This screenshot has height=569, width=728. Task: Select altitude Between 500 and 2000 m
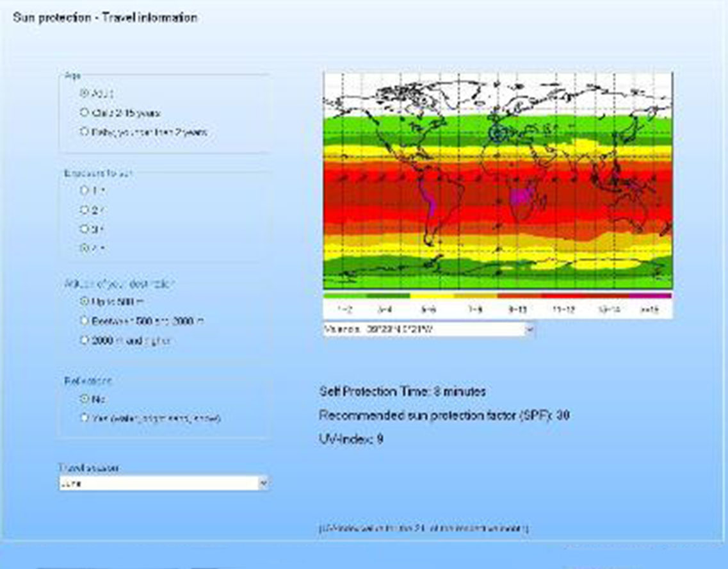coord(84,320)
